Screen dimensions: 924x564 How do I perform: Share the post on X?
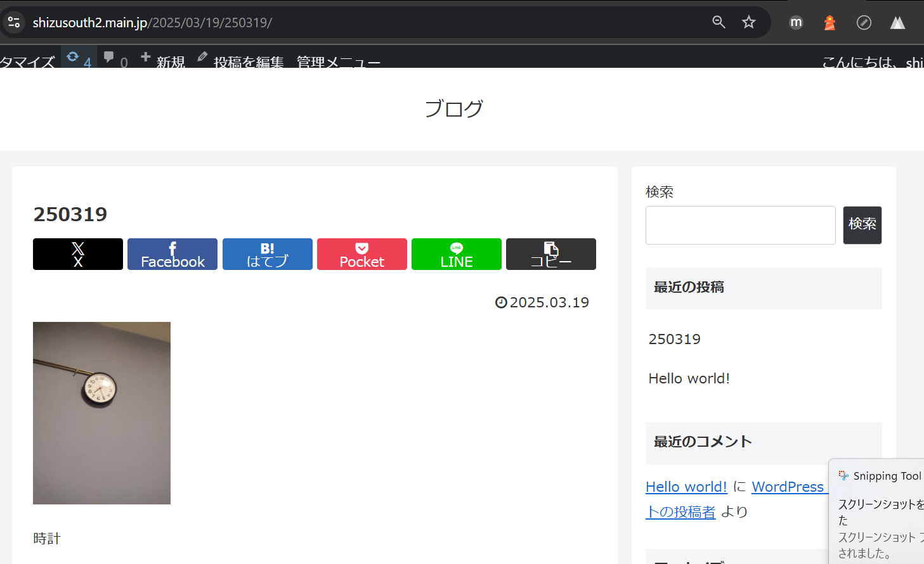pyautogui.click(x=78, y=254)
